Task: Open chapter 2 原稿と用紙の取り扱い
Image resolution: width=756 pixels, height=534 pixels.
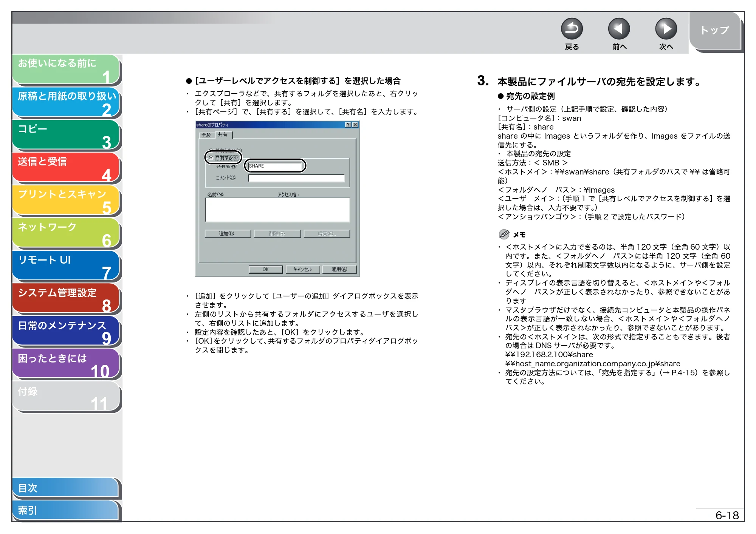Action: tap(66, 102)
